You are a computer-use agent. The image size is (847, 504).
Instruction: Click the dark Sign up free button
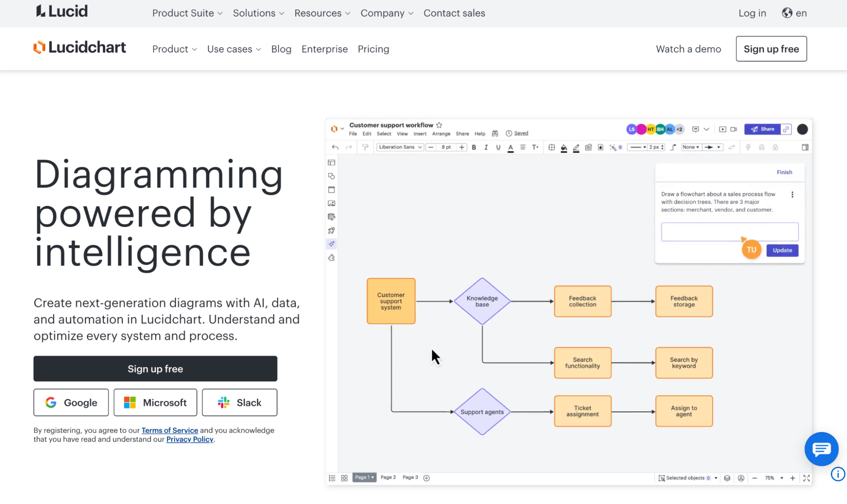pos(155,368)
